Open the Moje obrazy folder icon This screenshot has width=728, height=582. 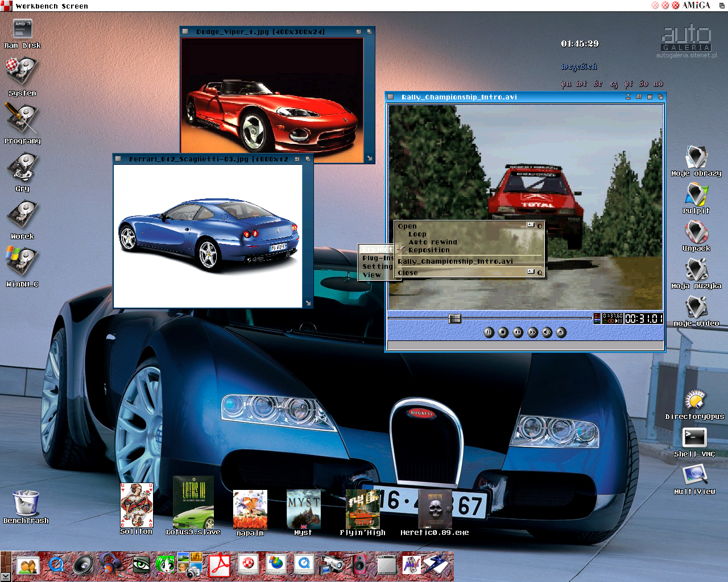(x=696, y=157)
